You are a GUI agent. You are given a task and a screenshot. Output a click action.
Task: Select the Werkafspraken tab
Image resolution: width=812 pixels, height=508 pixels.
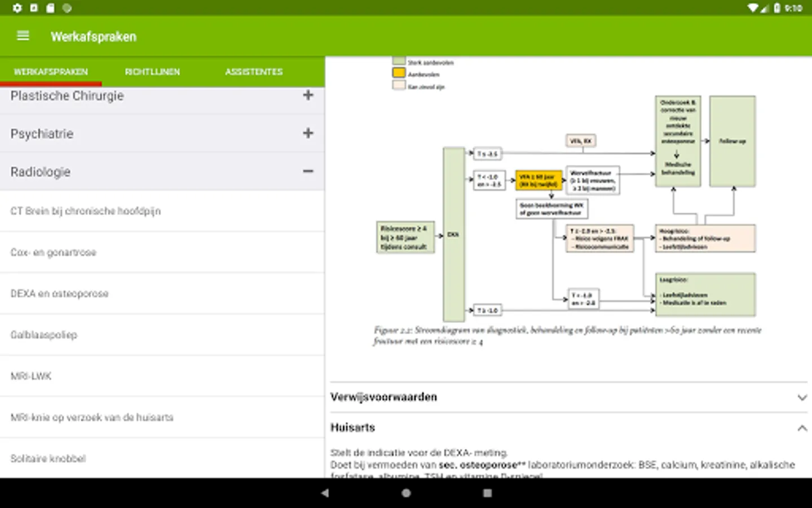click(x=51, y=72)
